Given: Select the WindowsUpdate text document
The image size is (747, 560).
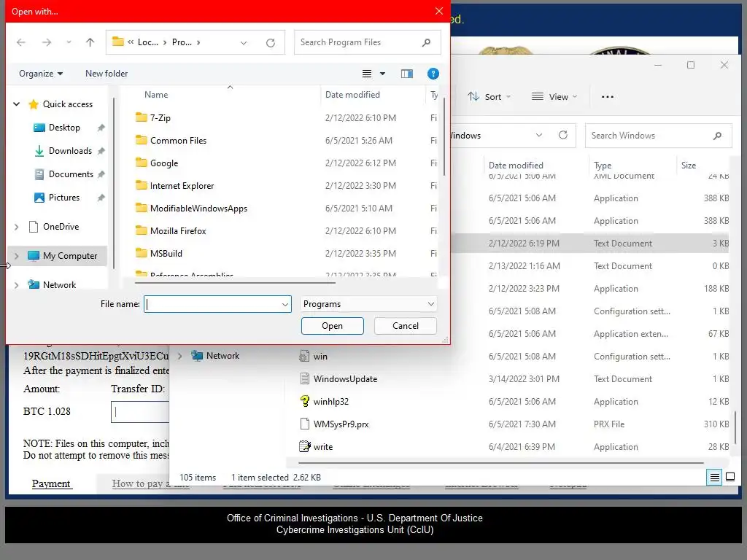Looking at the screenshot, I should 345,379.
